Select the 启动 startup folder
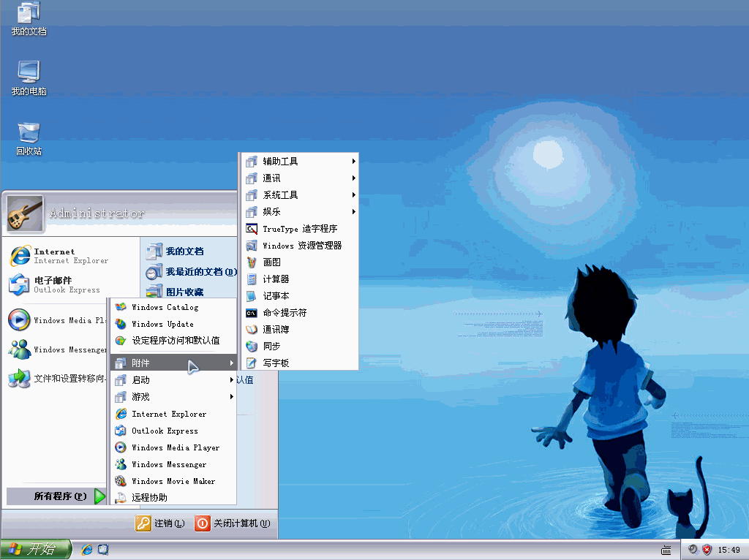Image resolution: width=749 pixels, height=560 pixels. [x=174, y=380]
